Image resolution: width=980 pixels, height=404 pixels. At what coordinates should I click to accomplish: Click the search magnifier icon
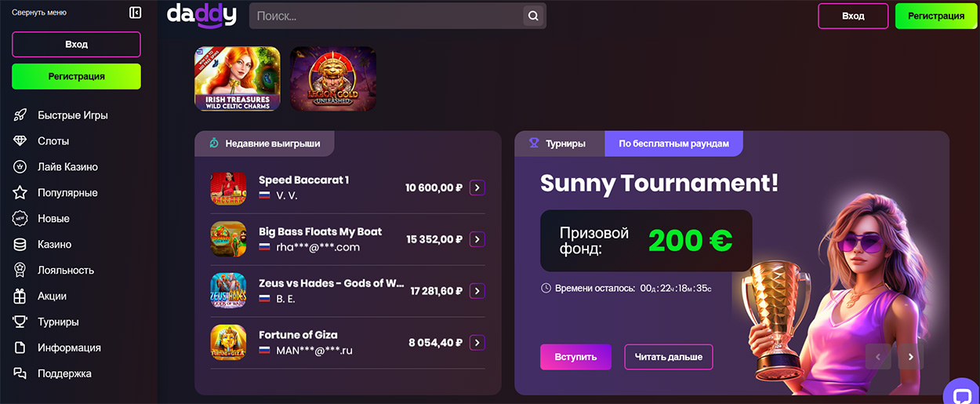pyautogui.click(x=533, y=16)
